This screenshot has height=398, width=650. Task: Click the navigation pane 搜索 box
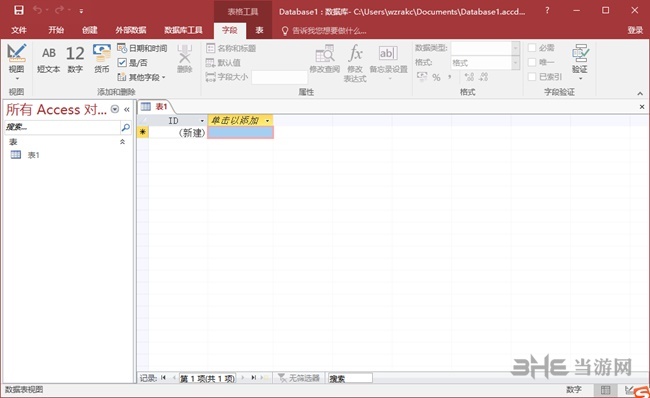62,127
